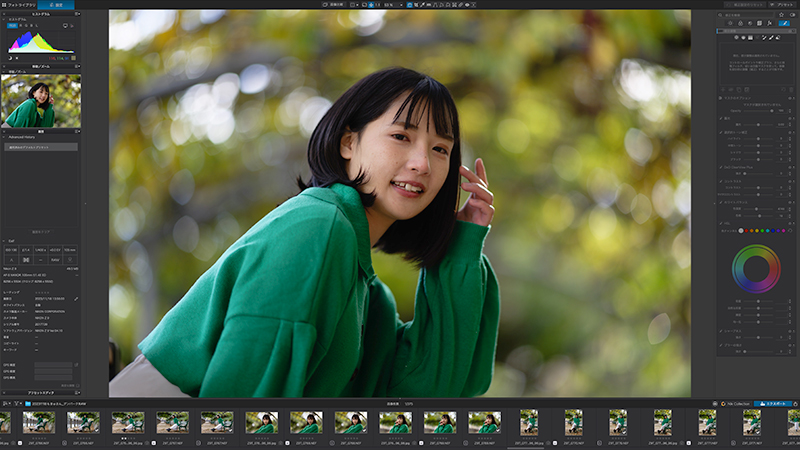Click the compare image button in the top toolbar
Screen dimensions: 800x450
pyautogui.click(x=334, y=5)
